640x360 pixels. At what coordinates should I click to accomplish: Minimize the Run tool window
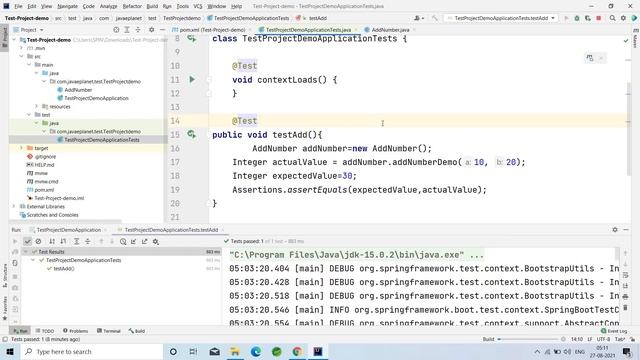pos(626,230)
